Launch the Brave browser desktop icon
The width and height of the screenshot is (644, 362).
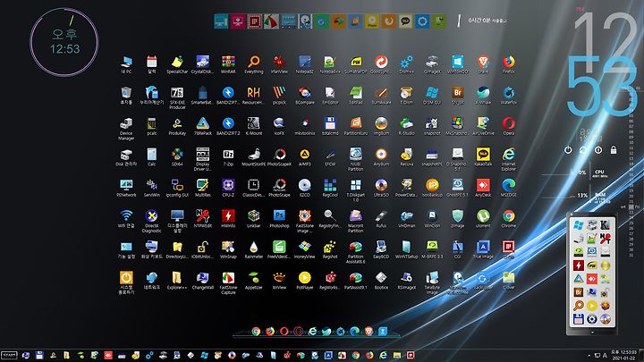tap(483, 63)
